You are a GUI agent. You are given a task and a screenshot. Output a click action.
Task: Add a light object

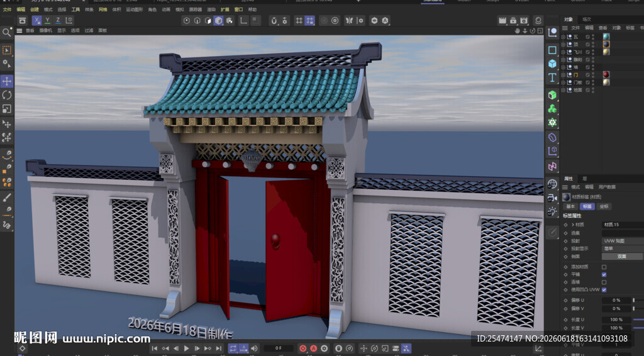coord(552,211)
